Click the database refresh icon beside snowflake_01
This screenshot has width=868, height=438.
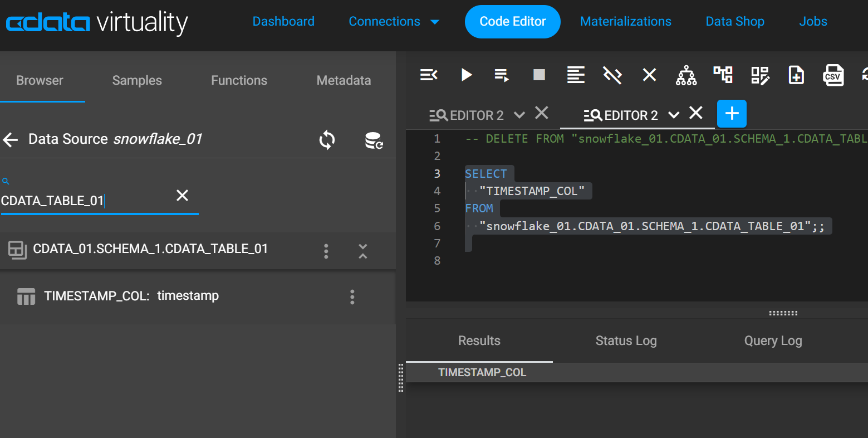374,140
